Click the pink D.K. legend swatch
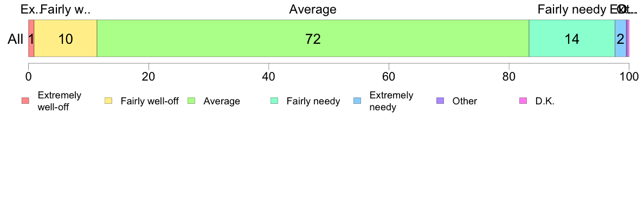644x199 pixels. tap(523, 101)
